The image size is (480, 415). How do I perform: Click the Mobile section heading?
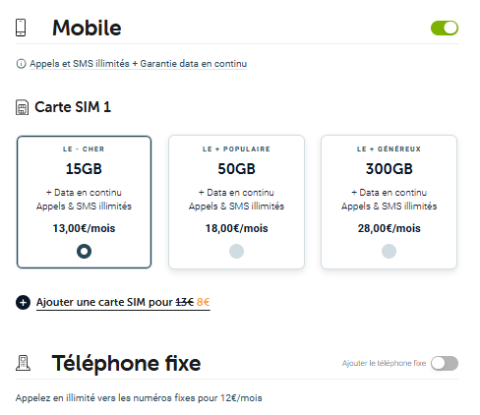click(87, 28)
